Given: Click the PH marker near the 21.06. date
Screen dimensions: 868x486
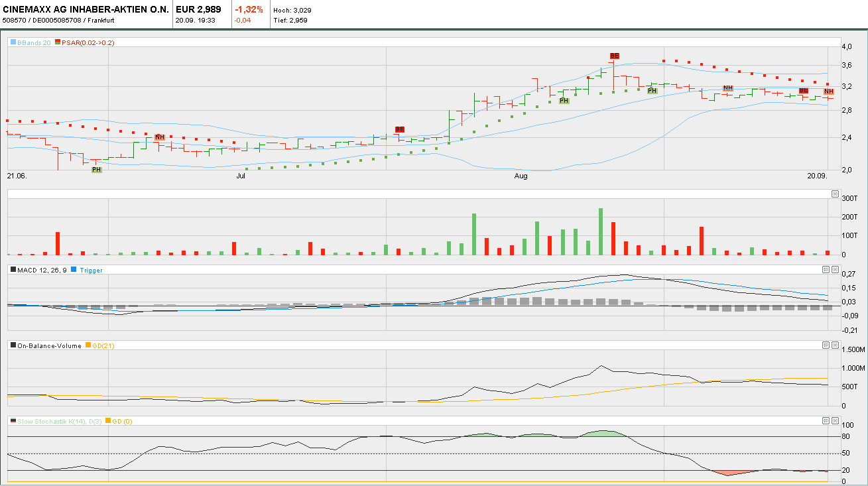Looking at the screenshot, I should [x=97, y=170].
